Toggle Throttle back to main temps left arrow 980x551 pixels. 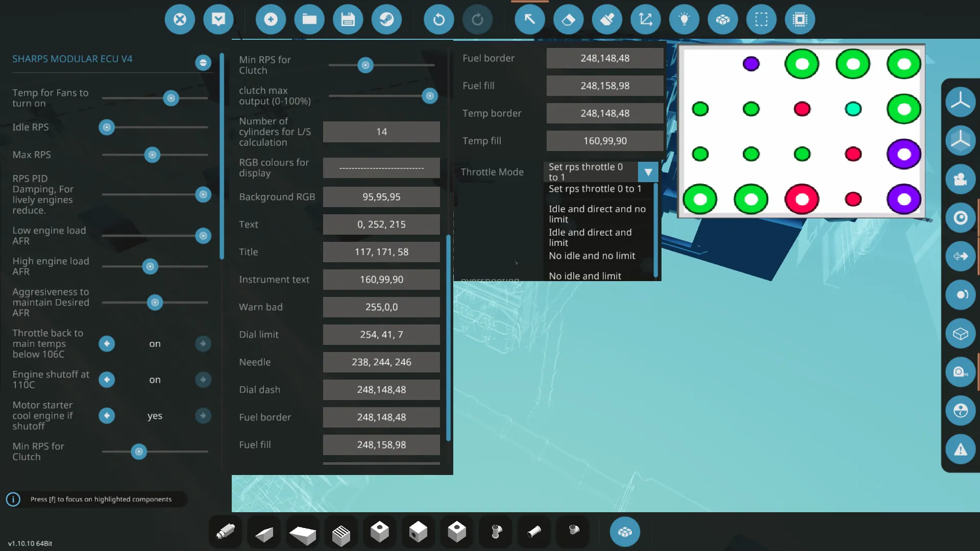coord(107,344)
